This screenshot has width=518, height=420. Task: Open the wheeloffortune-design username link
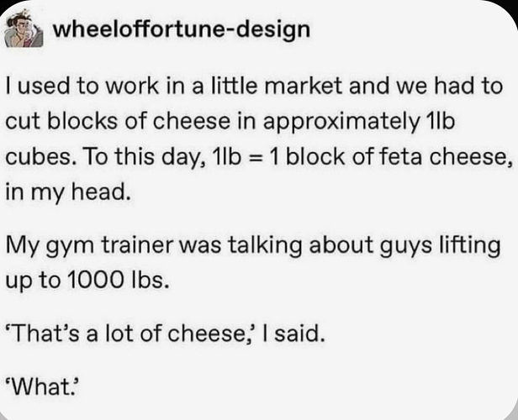pos(181,29)
